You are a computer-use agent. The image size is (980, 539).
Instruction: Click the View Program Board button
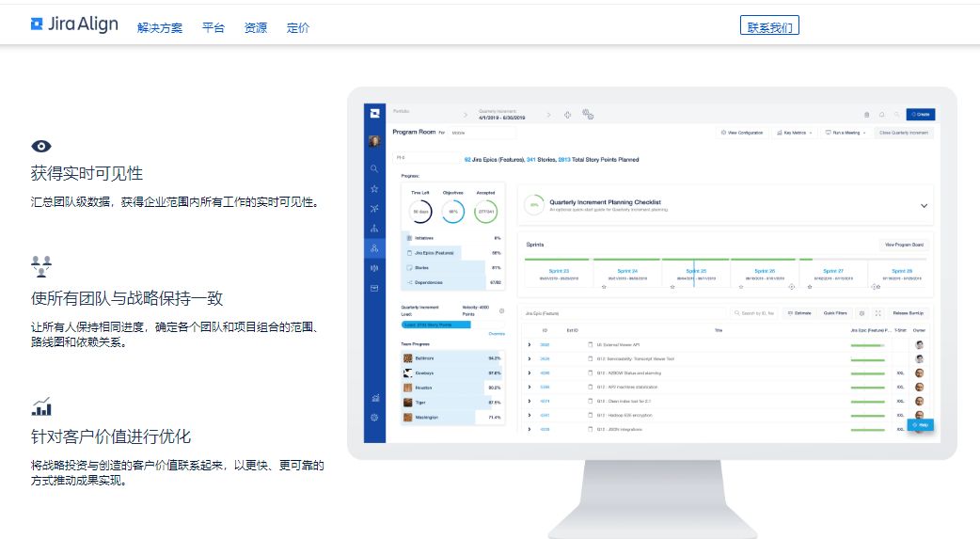(x=904, y=245)
